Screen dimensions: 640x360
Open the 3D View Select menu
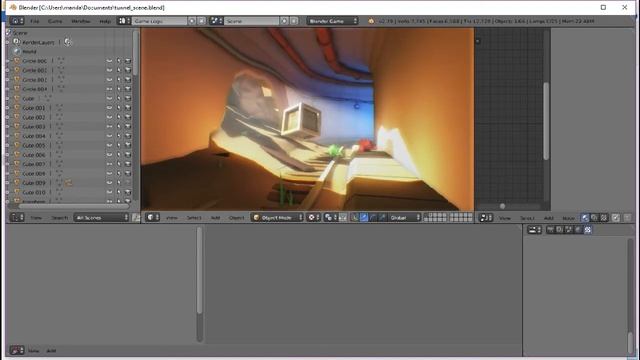(x=194, y=218)
